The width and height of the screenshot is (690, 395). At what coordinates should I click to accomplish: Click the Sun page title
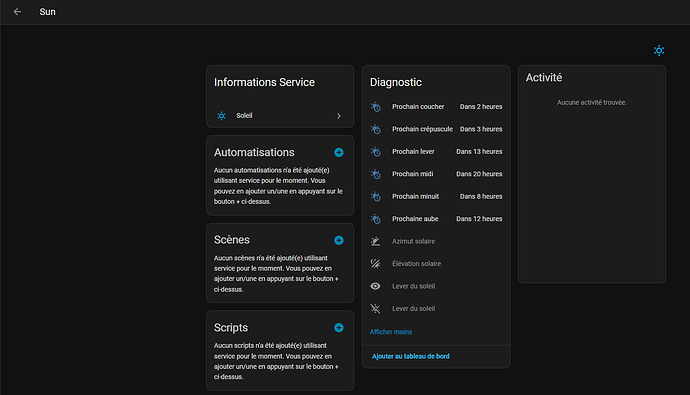pyautogui.click(x=48, y=12)
